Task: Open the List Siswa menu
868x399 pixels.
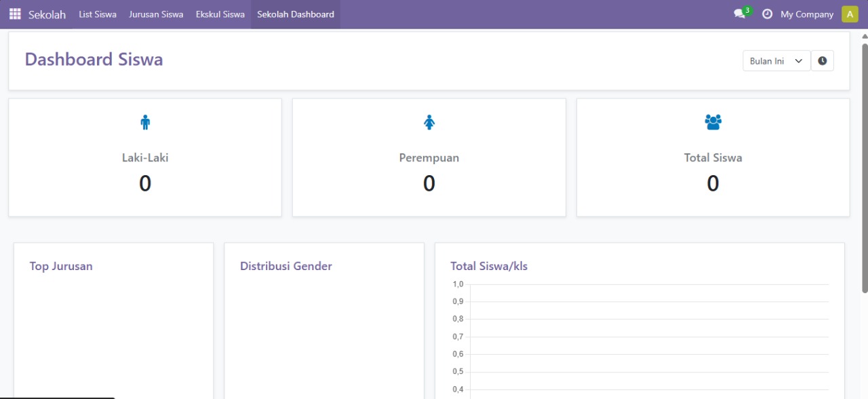Action: click(98, 14)
